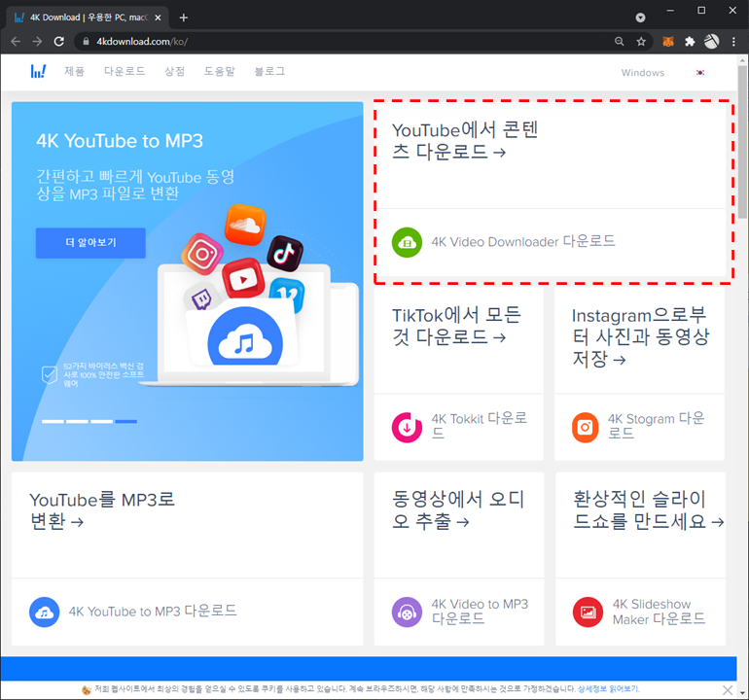Screen dimensions: 749x700
Task: Open the 다운로드 menu
Action: (125, 71)
